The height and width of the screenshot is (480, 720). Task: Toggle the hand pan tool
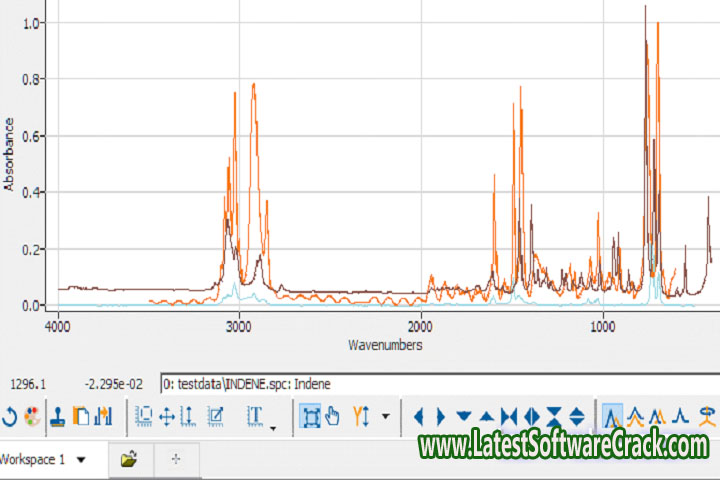(333, 415)
